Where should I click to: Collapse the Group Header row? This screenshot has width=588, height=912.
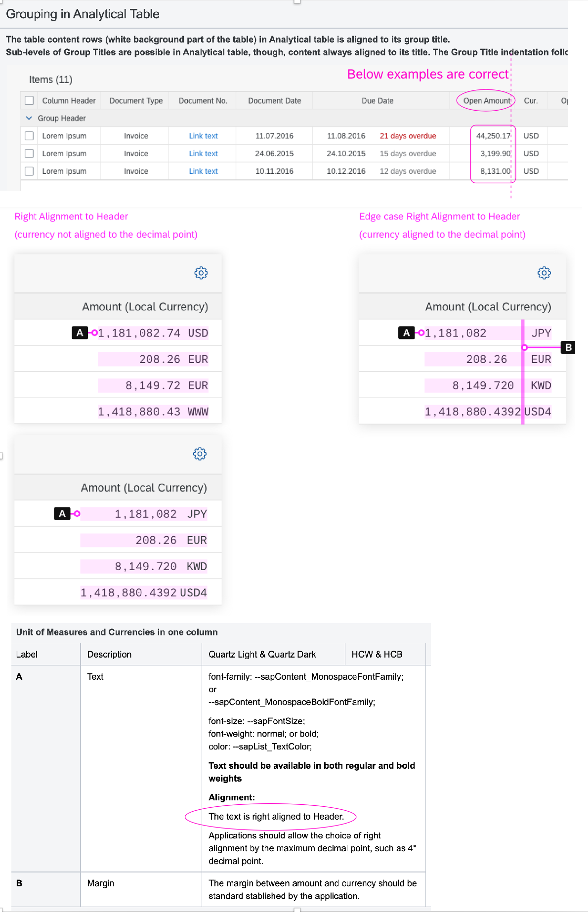tap(29, 118)
